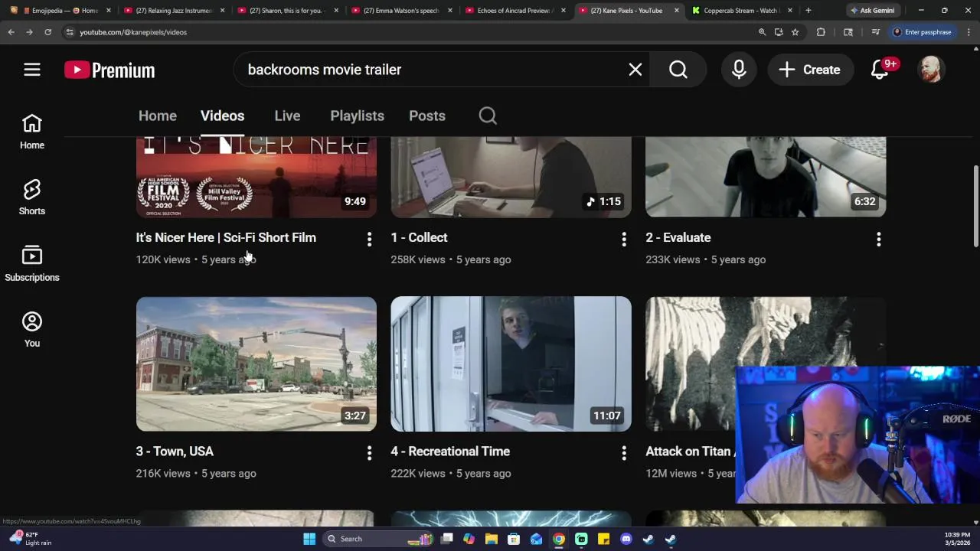Open options for 3 - Town, USA video
The image size is (980, 551).
[x=369, y=453]
